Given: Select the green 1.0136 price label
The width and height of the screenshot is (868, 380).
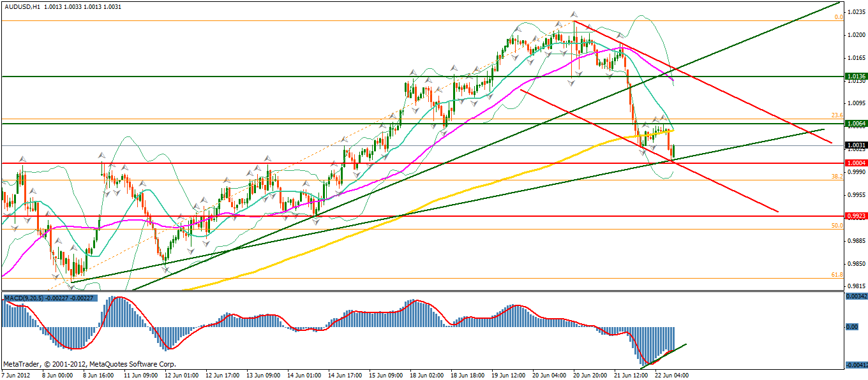Looking at the screenshot, I should (x=855, y=77).
